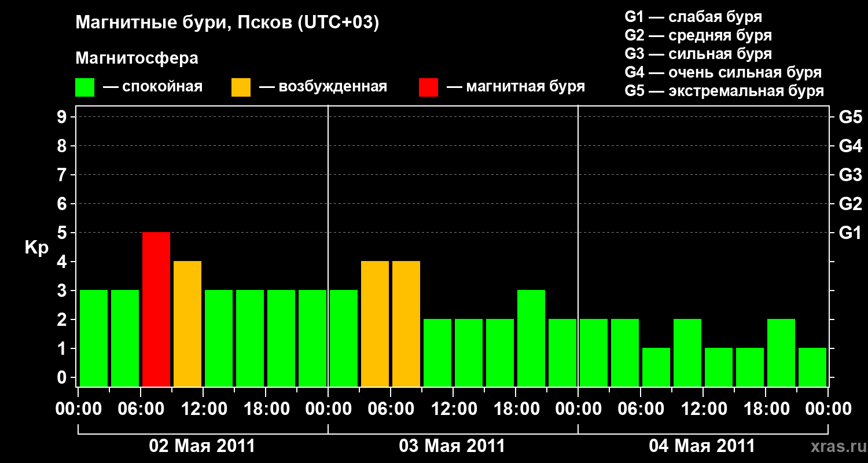Viewport: 868px width, 463px height.
Task: Click the 'Kp' axis title
Action: [36, 248]
